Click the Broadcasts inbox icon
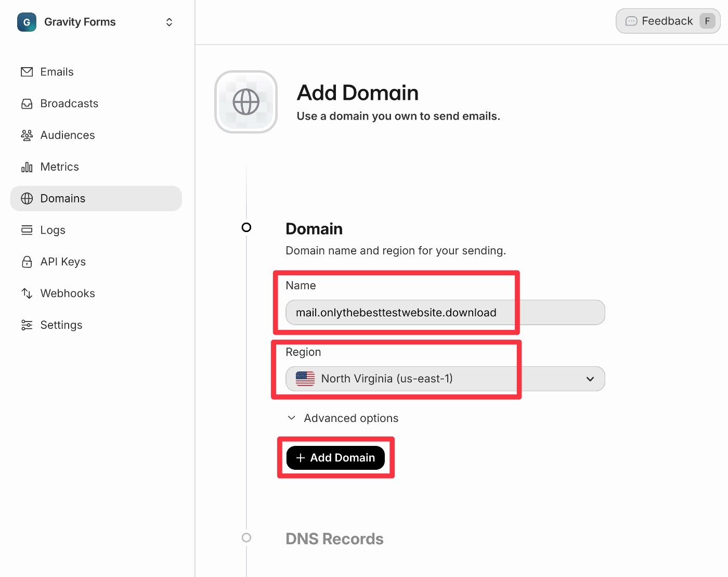Screen dimensions: 728x577 click(27, 104)
